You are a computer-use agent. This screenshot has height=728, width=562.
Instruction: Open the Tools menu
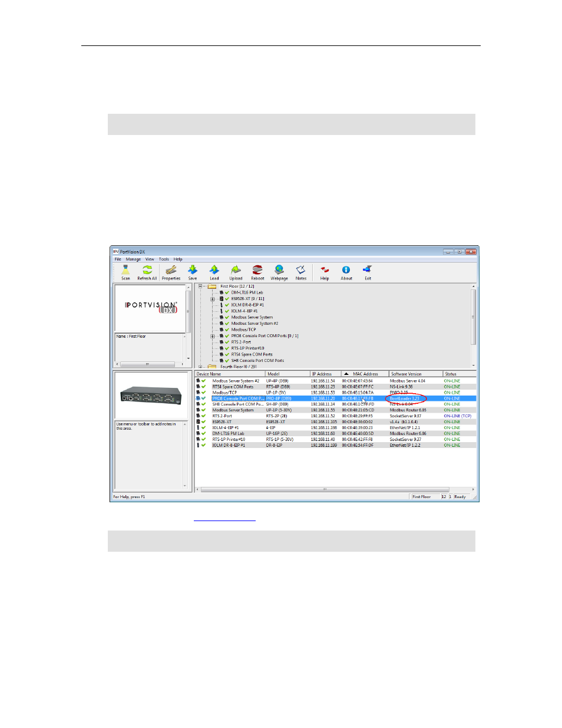[x=164, y=259]
